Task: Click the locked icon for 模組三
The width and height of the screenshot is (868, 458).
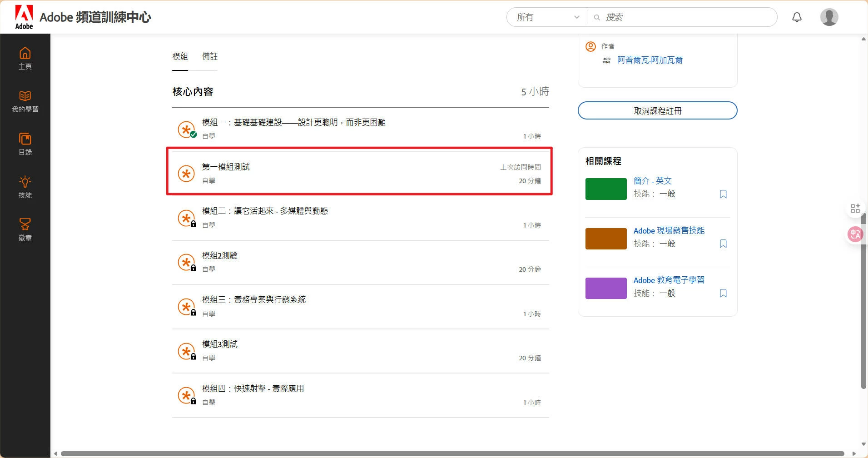Action: point(187,307)
